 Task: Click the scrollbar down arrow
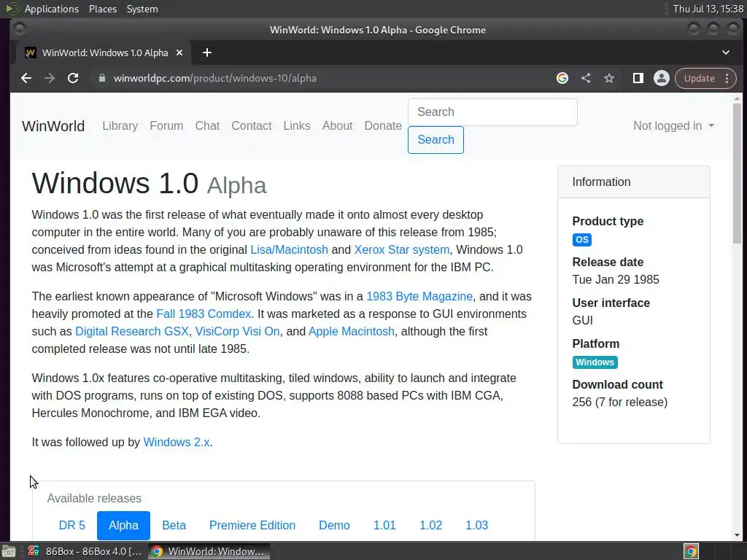(x=737, y=535)
